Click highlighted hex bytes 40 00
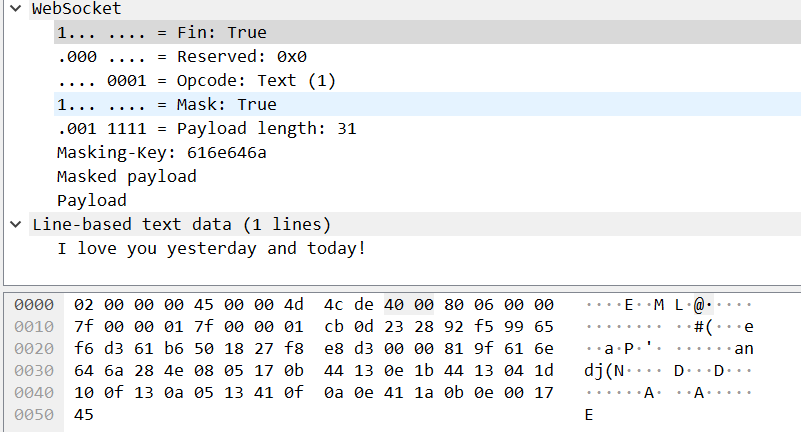The width and height of the screenshot is (801, 432). pos(409,304)
